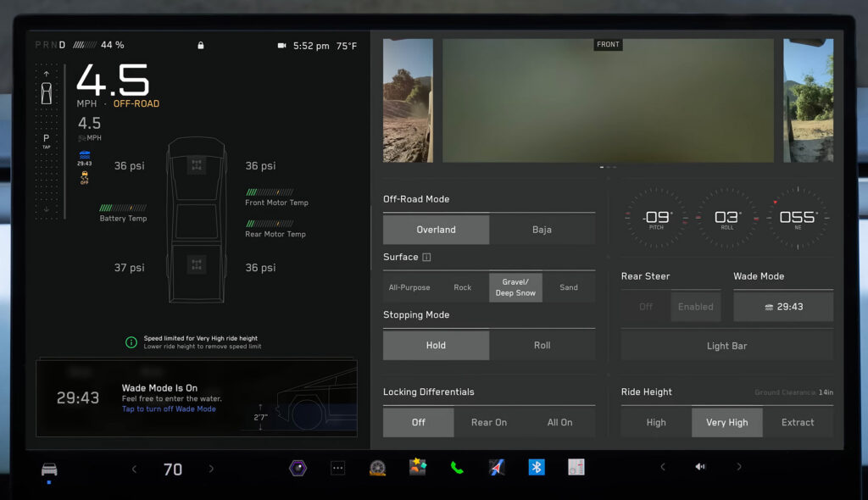Select Gravel/Deep Snow surface

[515, 286]
